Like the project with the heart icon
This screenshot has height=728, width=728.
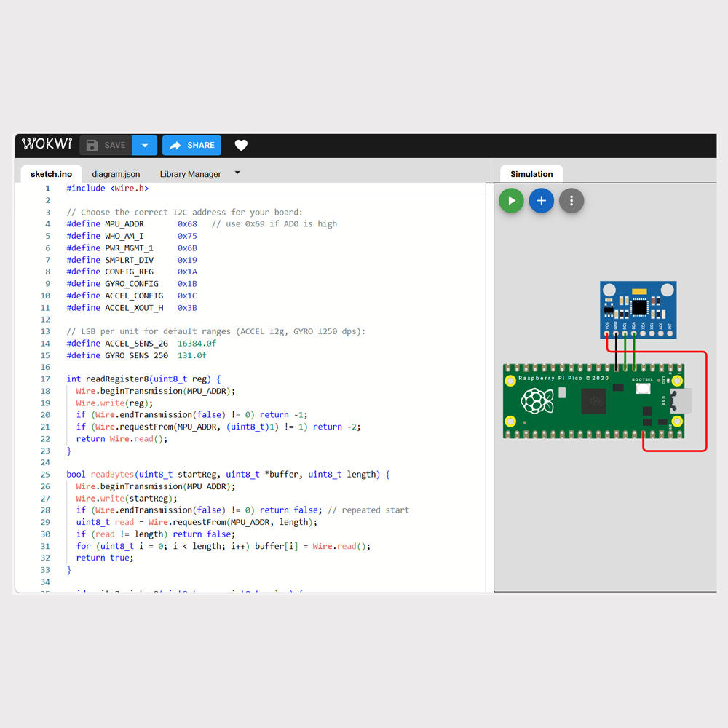(x=241, y=146)
